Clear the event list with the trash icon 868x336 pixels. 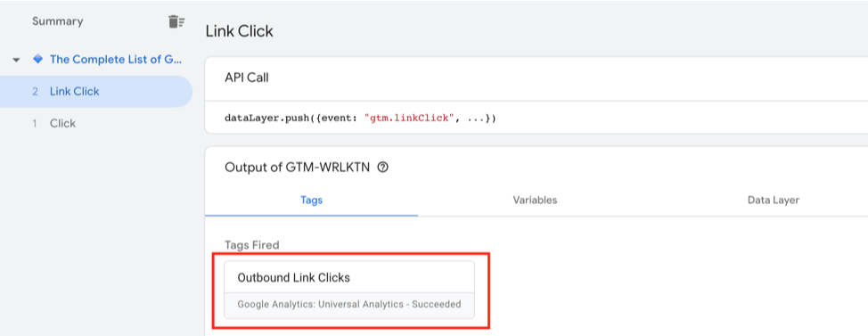pyautogui.click(x=176, y=21)
